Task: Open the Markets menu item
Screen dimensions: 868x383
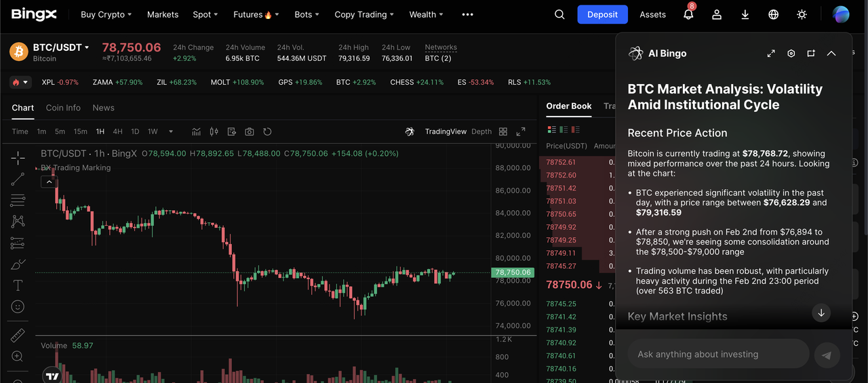Action: click(163, 14)
